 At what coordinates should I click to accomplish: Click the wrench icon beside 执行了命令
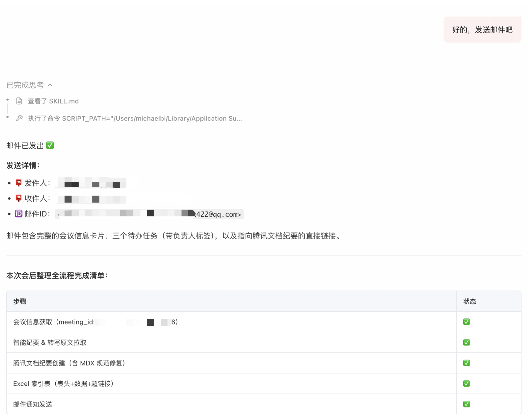tap(19, 118)
